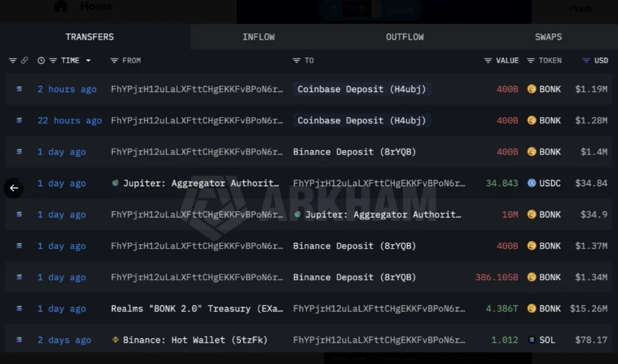Open the OUTFLOW tab
The image size is (618, 364).
pyautogui.click(x=405, y=37)
